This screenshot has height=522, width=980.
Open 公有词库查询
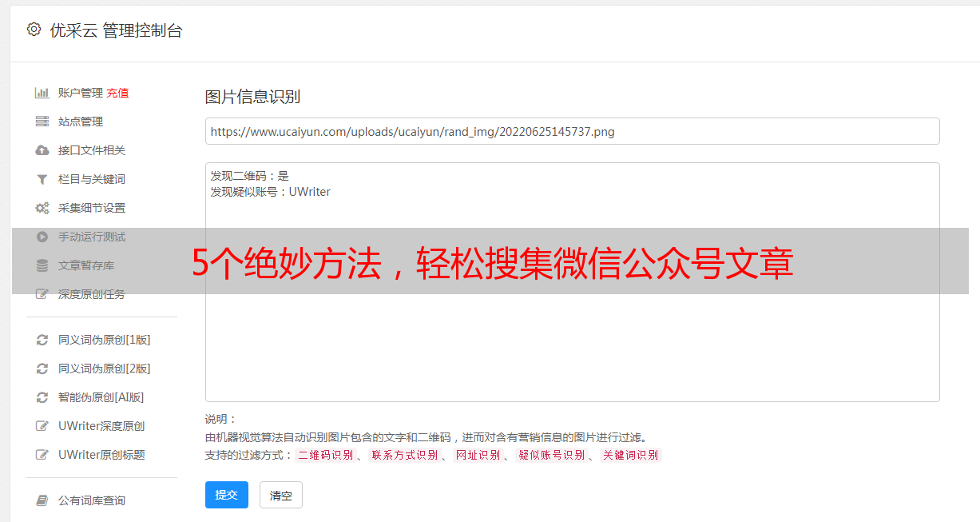(x=92, y=500)
